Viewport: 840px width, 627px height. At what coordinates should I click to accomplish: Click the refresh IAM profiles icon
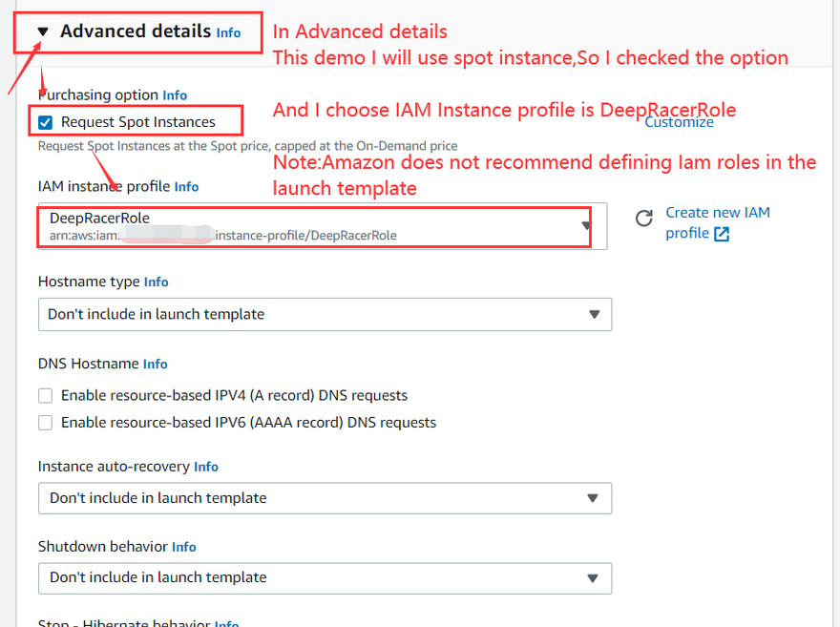(x=644, y=219)
